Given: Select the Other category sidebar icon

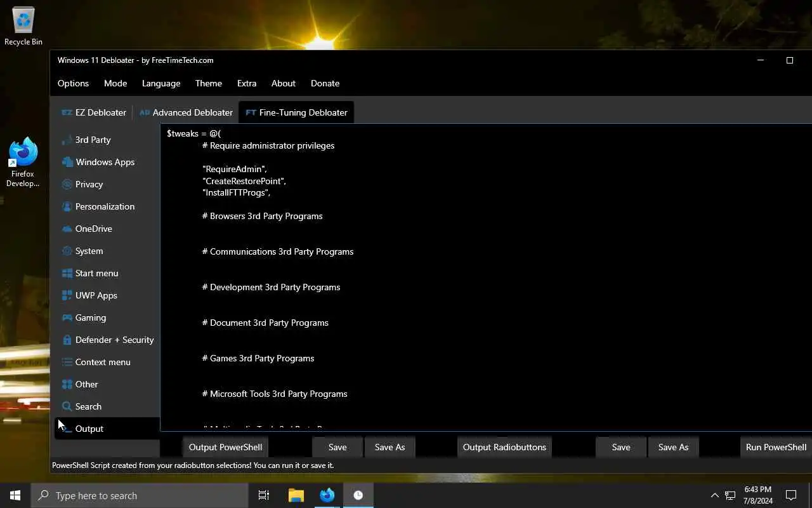Looking at the screenshot, I should [67, 384].
